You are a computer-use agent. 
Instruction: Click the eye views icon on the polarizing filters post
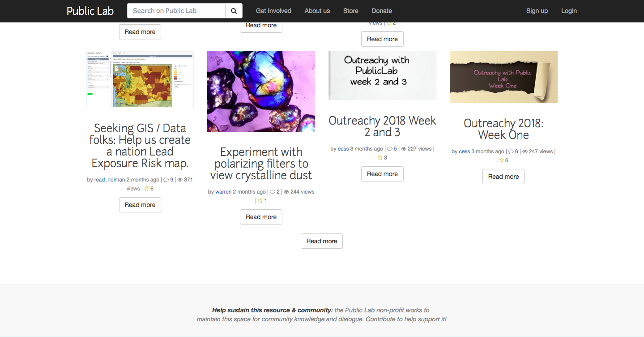[286, 191]
